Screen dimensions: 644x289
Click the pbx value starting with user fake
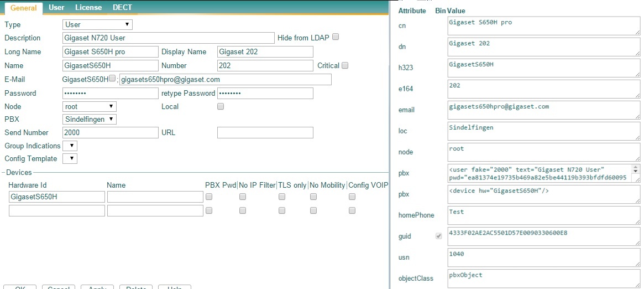click(544, 173)
